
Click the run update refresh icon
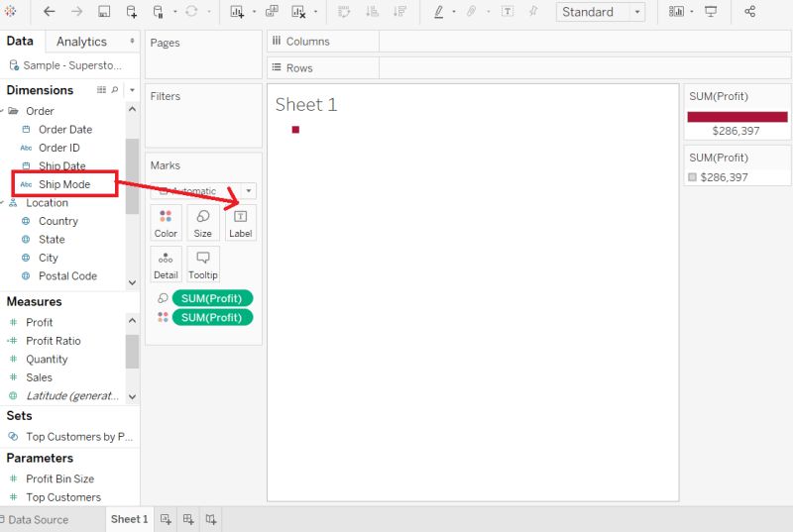(x=191, y=11)
